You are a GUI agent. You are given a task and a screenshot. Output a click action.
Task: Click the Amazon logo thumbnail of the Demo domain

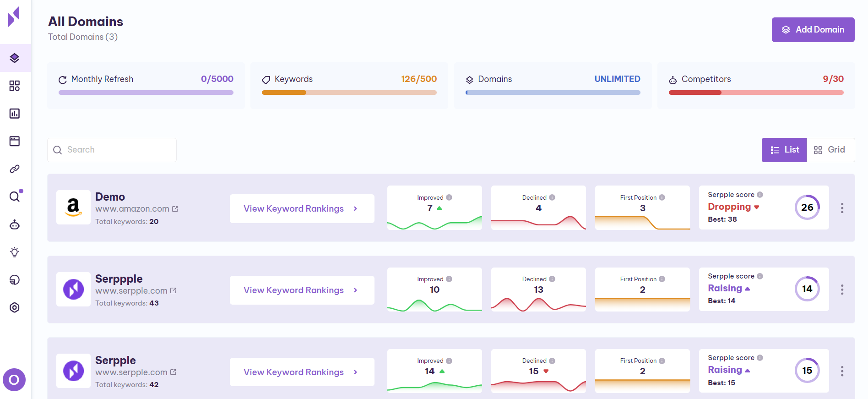click(73, 207)
